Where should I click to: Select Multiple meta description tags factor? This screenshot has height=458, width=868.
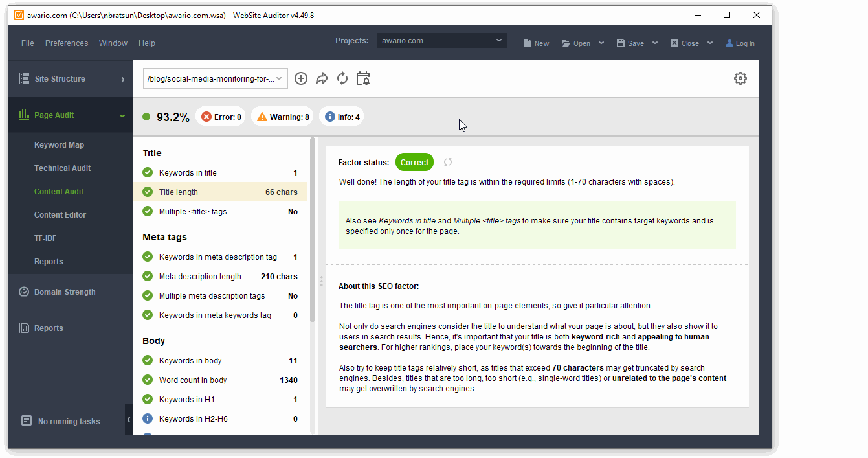point(220,296)
